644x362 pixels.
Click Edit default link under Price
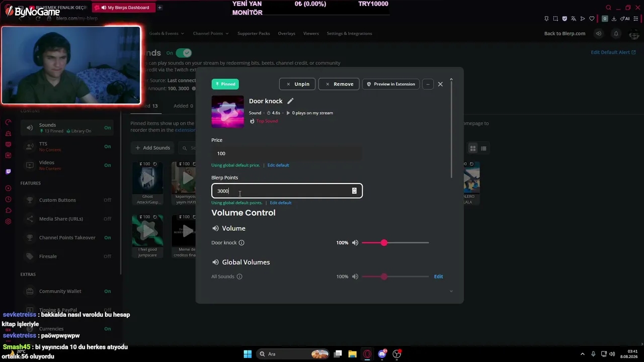coord(278,165)
